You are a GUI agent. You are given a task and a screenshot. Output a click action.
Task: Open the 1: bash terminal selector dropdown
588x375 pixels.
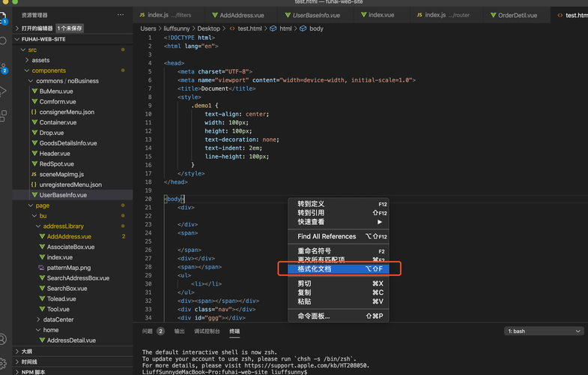544,331
